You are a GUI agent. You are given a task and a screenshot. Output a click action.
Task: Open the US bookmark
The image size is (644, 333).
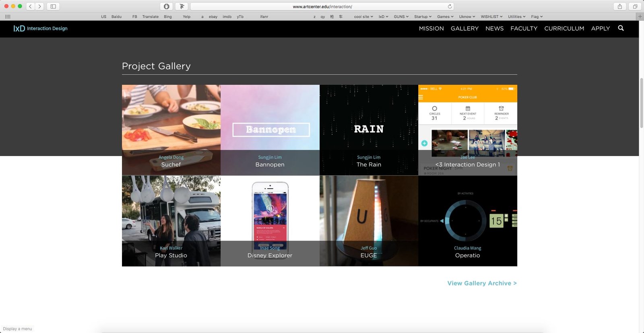click(103, 16)
